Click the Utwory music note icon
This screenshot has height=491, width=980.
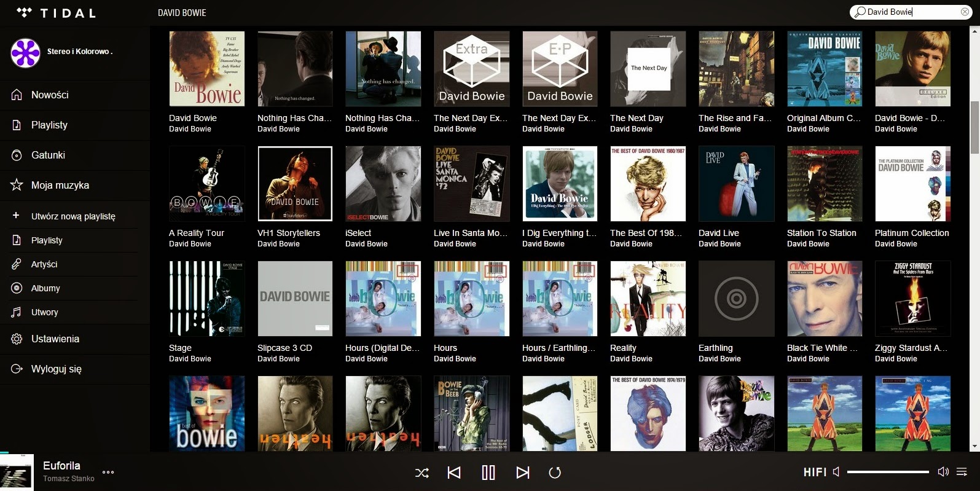coord(17,312)
